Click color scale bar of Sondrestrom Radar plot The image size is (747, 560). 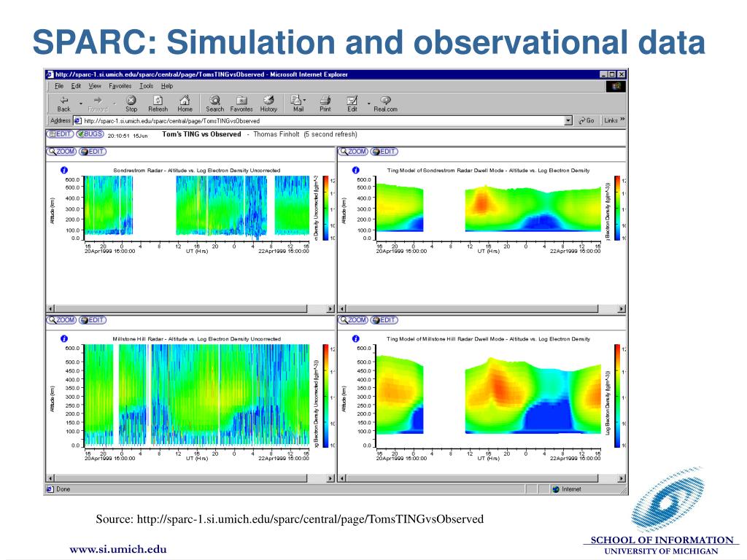pyautogui.click(x=325, y=208)
